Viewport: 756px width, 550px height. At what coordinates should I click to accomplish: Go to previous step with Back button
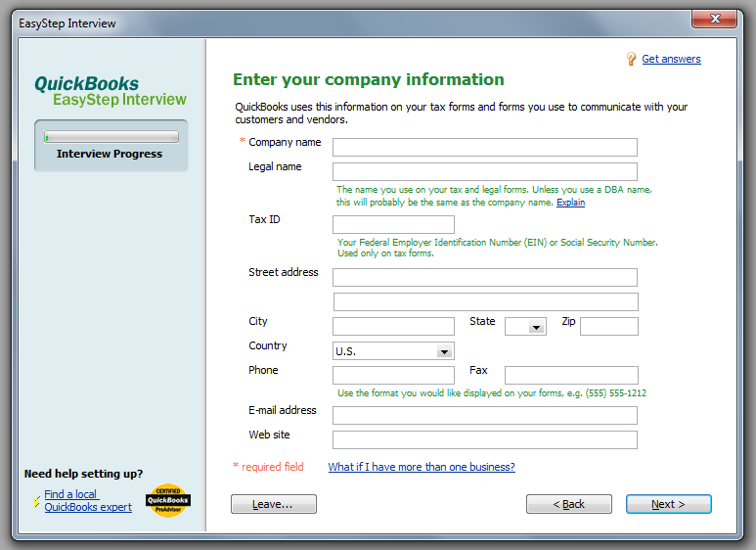click(x=569, y=504)
